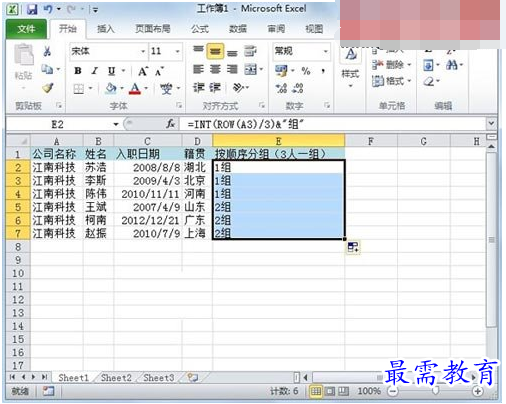Click the zoom in plus button

(477, 391)
